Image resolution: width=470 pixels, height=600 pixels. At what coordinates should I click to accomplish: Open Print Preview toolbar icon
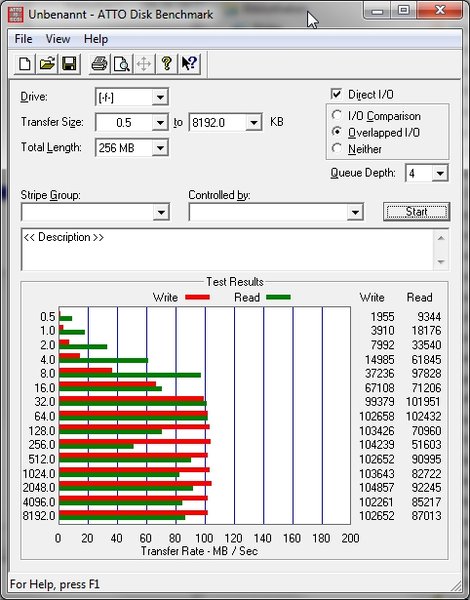[122, 64]
